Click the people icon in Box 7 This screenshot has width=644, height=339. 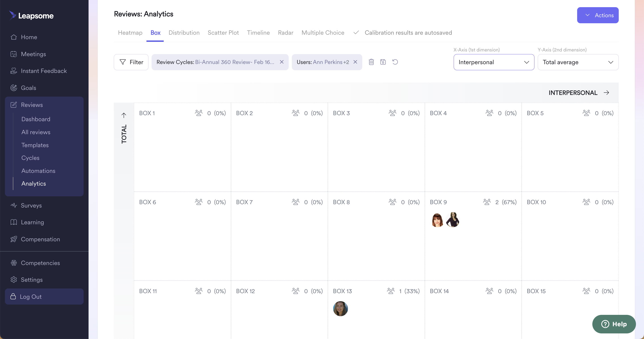(295, 202)
